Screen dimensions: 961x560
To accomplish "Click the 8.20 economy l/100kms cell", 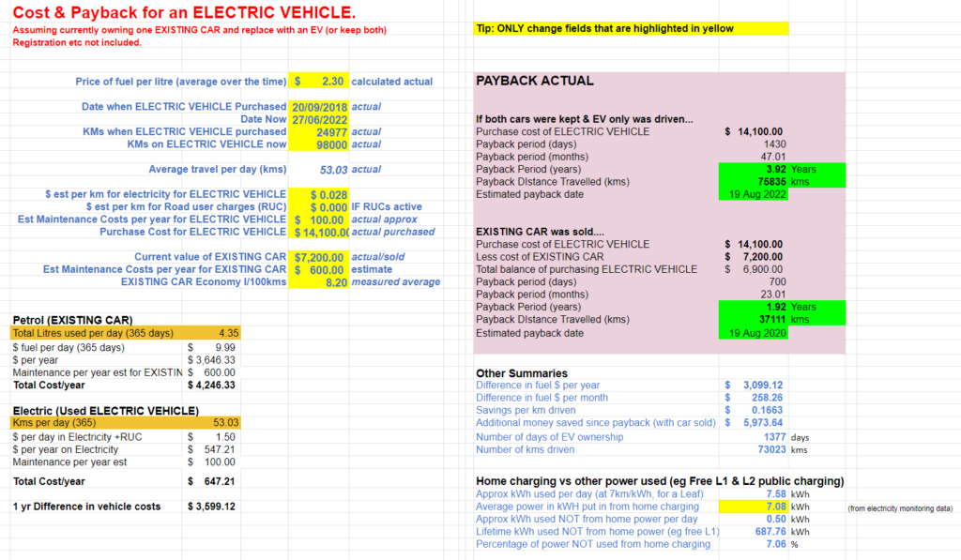I will pos(319,282).
